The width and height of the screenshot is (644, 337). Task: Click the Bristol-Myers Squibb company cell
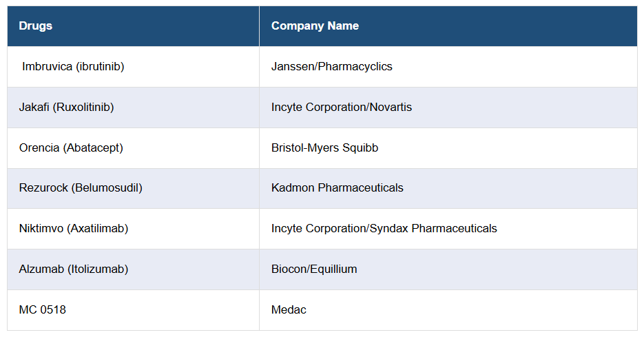click(x=324, y=148)
